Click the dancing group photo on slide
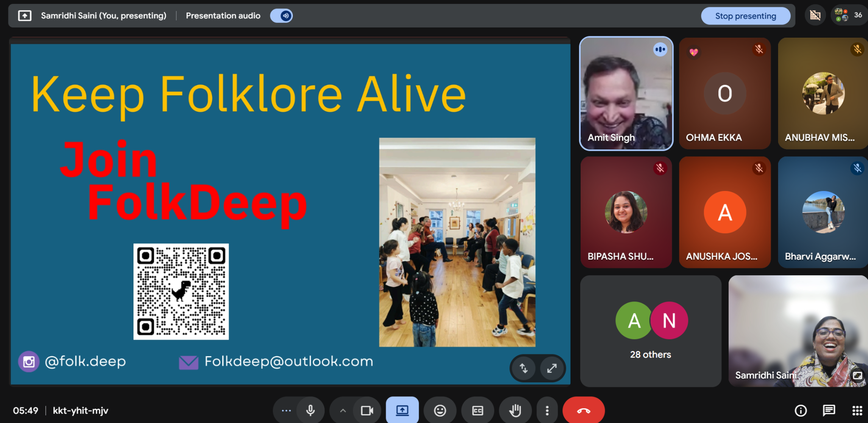Image resolution: width=868 pixels, height=423 pixels. [457, 242]
